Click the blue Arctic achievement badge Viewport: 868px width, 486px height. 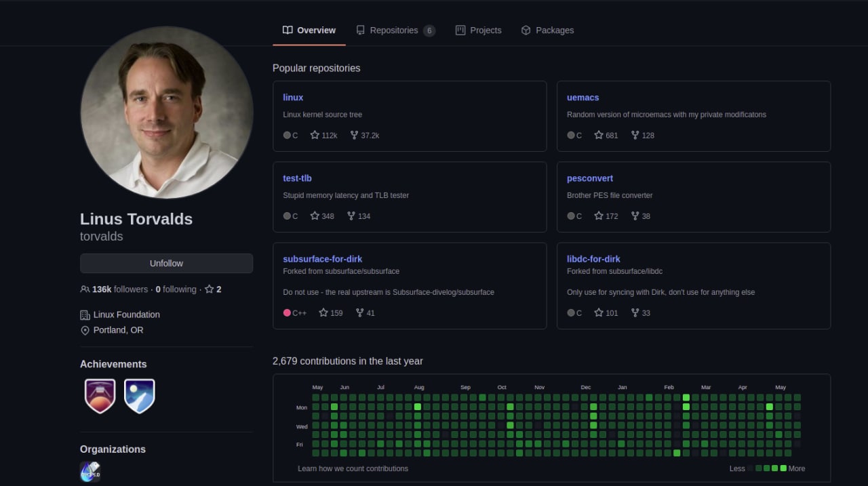coord(140,396)
